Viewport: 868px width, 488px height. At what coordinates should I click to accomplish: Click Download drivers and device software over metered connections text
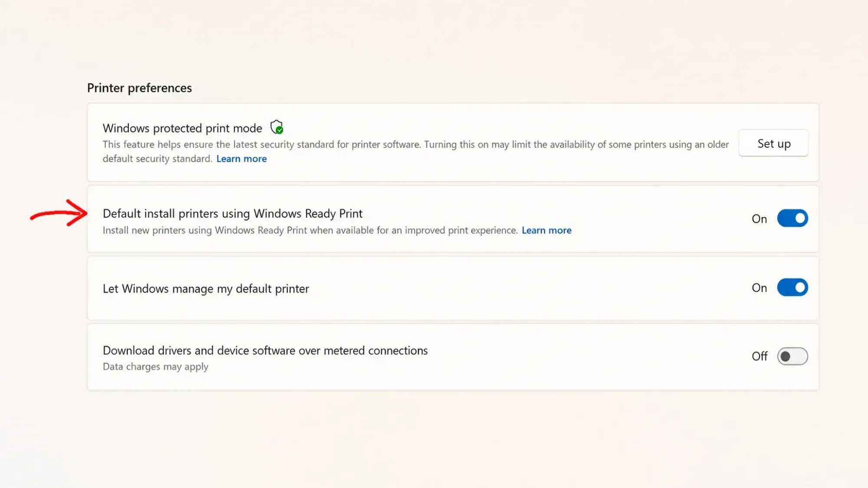[265, 350]
